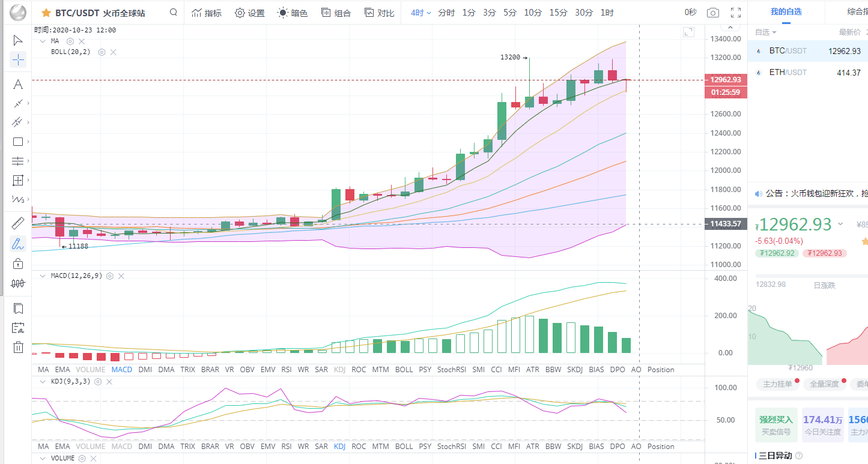This screenshot has width=868, height=464.
Task: Open the 指标 indicators menu
Action: click(206, 13)
